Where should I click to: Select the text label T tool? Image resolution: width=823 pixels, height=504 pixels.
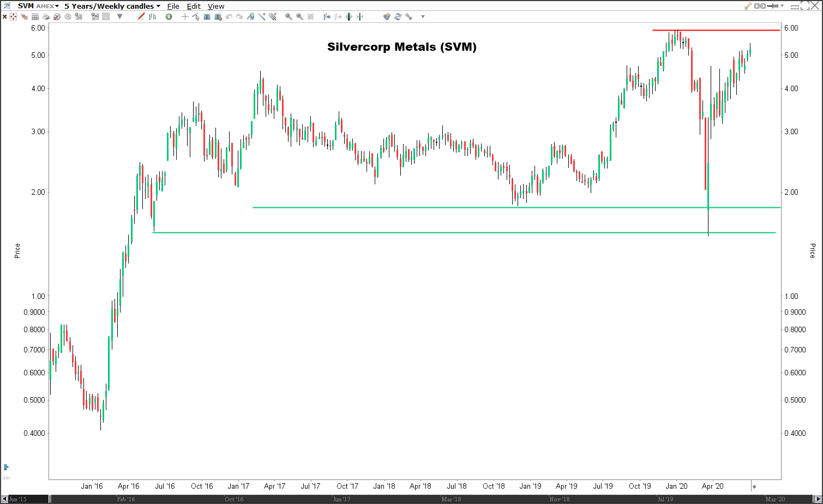pyautogui.click(x=207, y=17)
